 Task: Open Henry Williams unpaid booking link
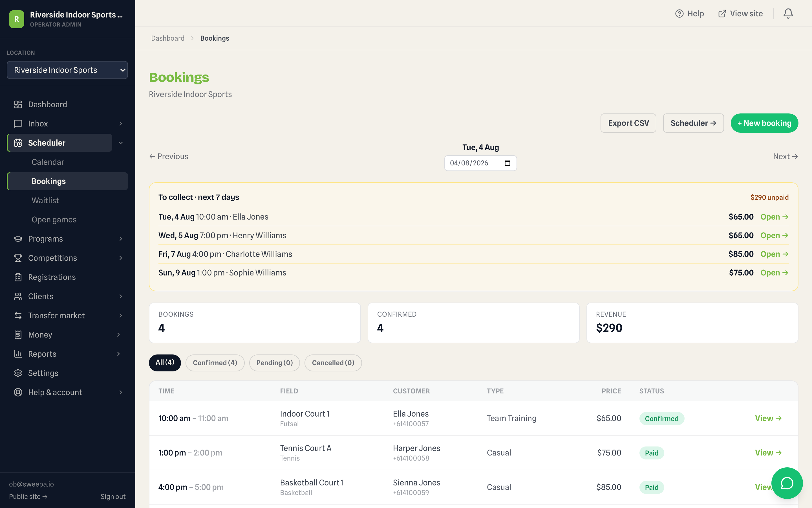point(774,235)
